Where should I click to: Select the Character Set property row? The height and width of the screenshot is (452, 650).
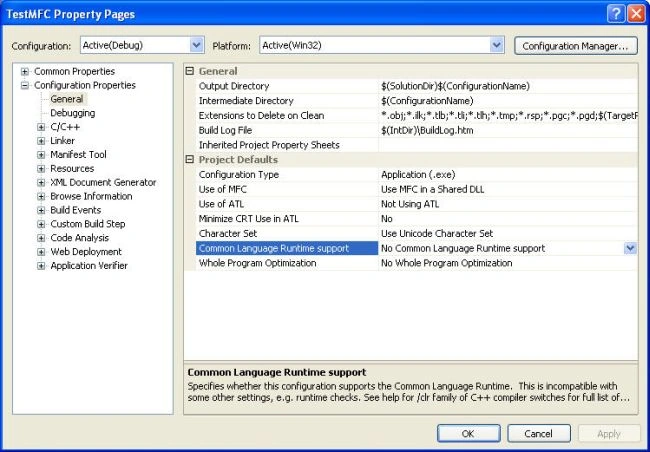point(417,233)
